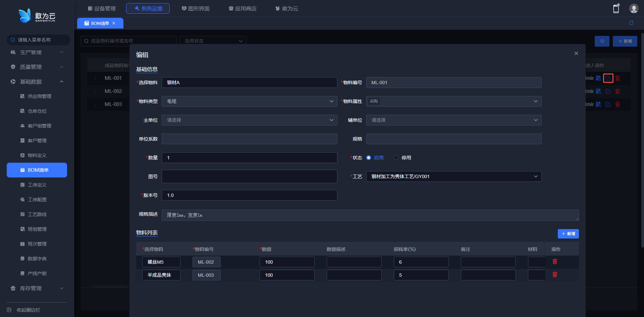
Task: Delete the 螺丝M5 material row
Action: pyautogui.click(x=555, y=262)
